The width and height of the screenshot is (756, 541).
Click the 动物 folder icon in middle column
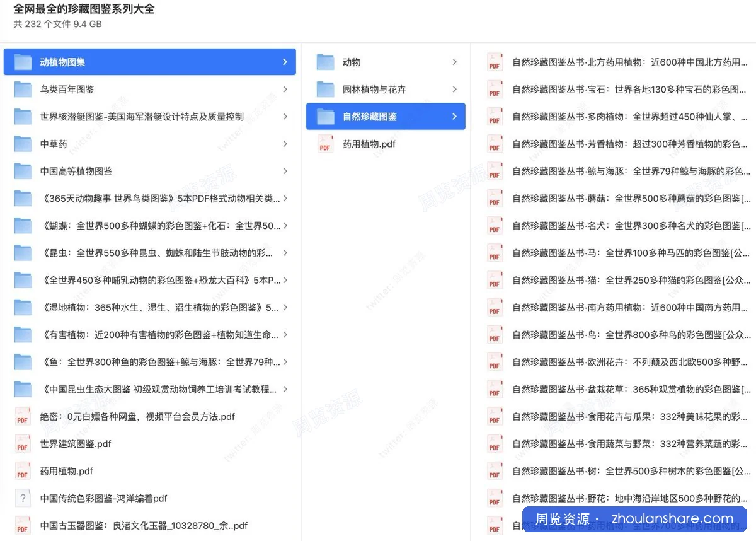coord(325,62)
